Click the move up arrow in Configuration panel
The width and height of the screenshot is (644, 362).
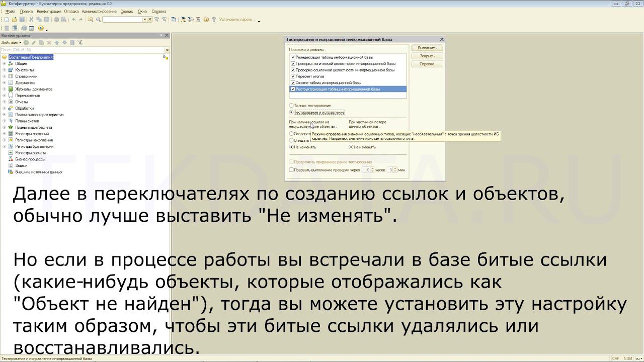point(57,43)
